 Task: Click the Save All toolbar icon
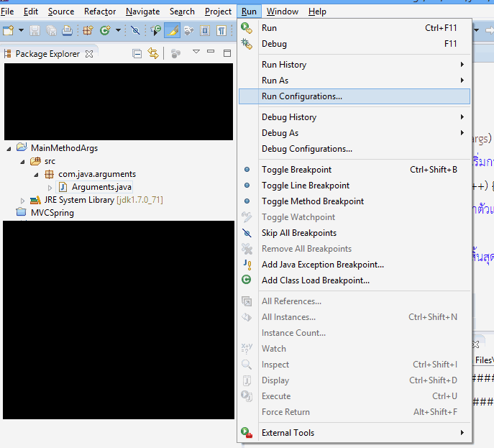[x=51, y=30]
